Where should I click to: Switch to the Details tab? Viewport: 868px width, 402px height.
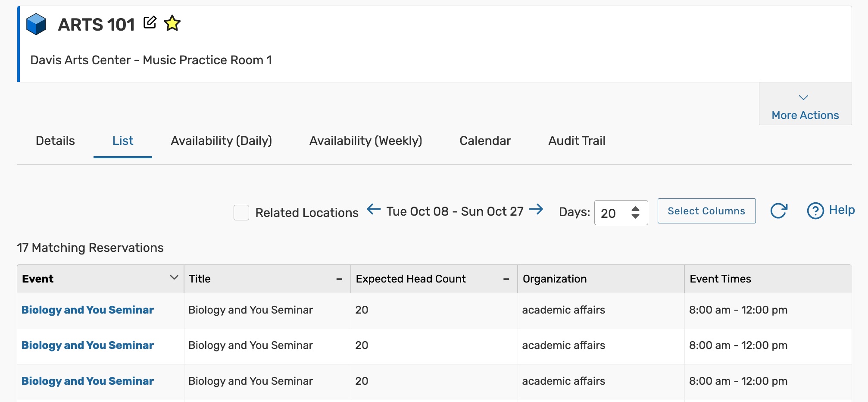[55, 141]
